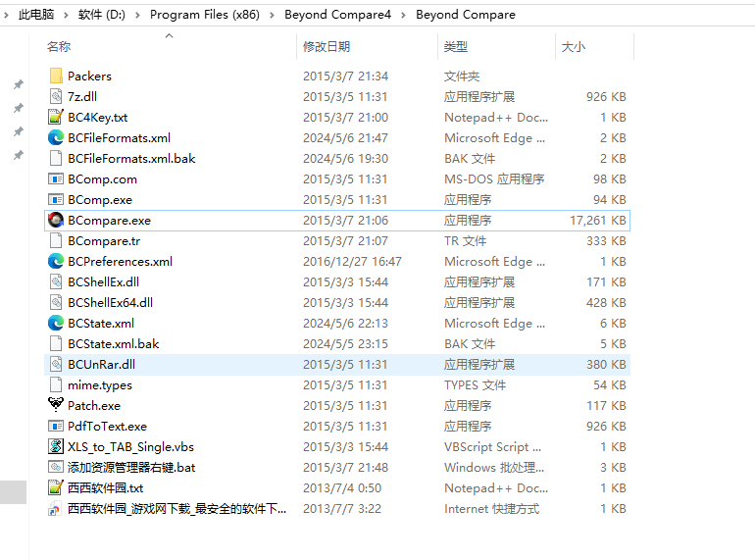Expand the breadcrumb chevron after 此电脑
This screenshot has height=560, width=755.
click(66, 15)
